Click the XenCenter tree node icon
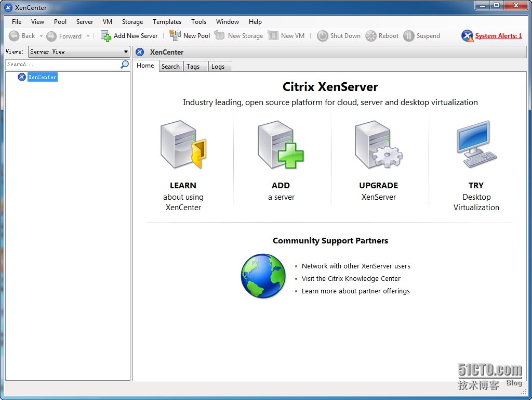The image size is (532, 400). tap(22, 77)
